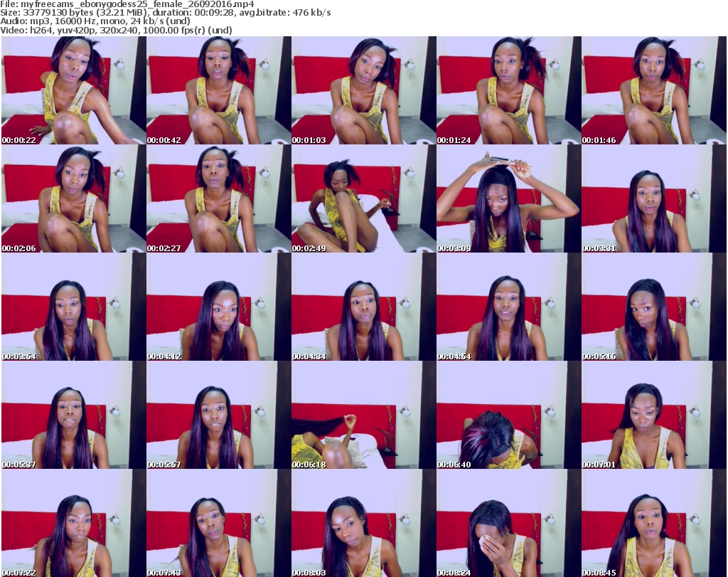Choose the frame stamped 00:05:37

74,415
